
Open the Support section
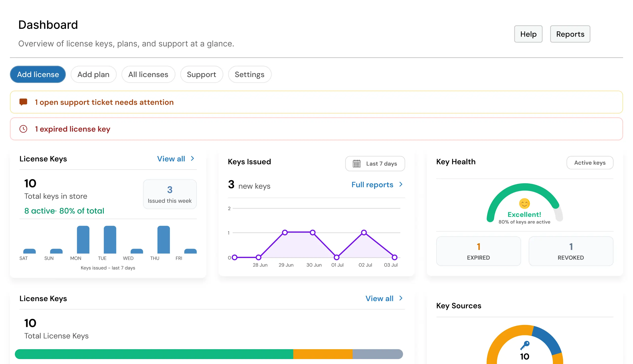tap(201, 74)
